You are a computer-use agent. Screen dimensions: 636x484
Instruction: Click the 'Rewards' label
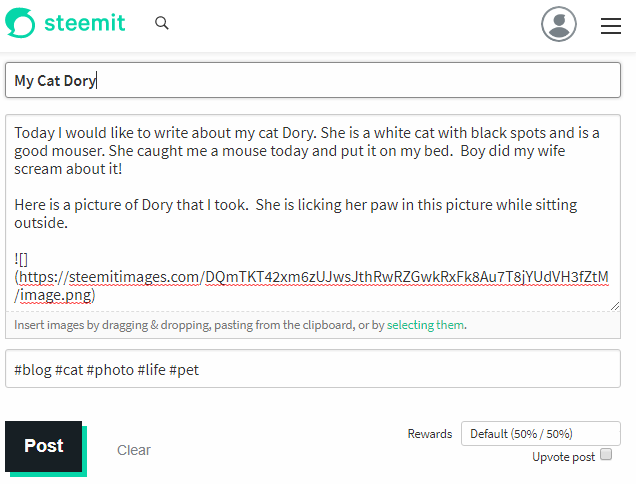tap(430, 434)
